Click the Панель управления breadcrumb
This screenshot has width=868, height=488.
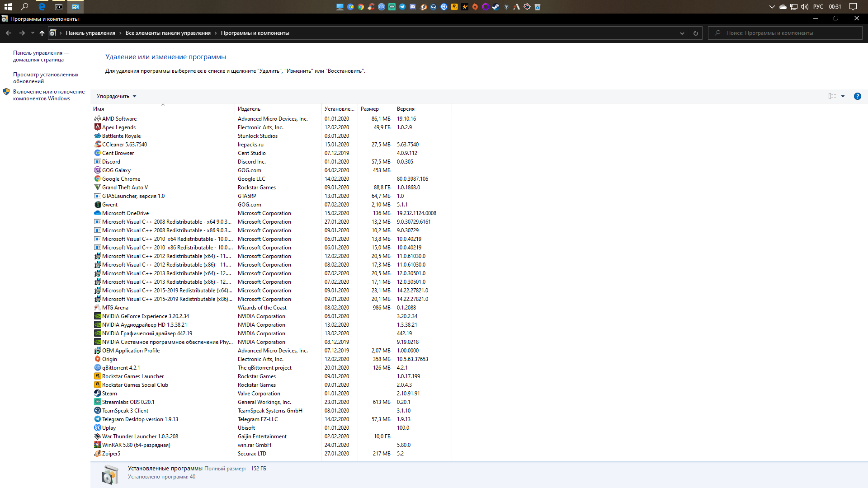coord(90,33)
